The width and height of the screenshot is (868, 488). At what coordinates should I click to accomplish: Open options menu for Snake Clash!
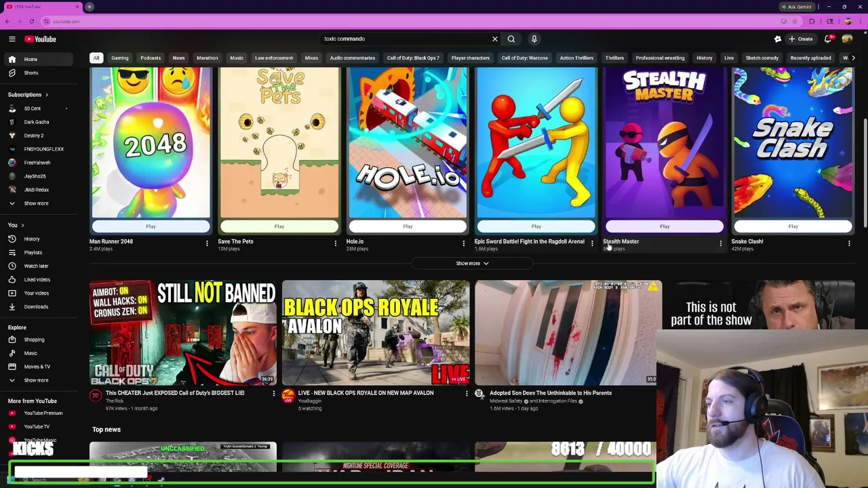849,243
